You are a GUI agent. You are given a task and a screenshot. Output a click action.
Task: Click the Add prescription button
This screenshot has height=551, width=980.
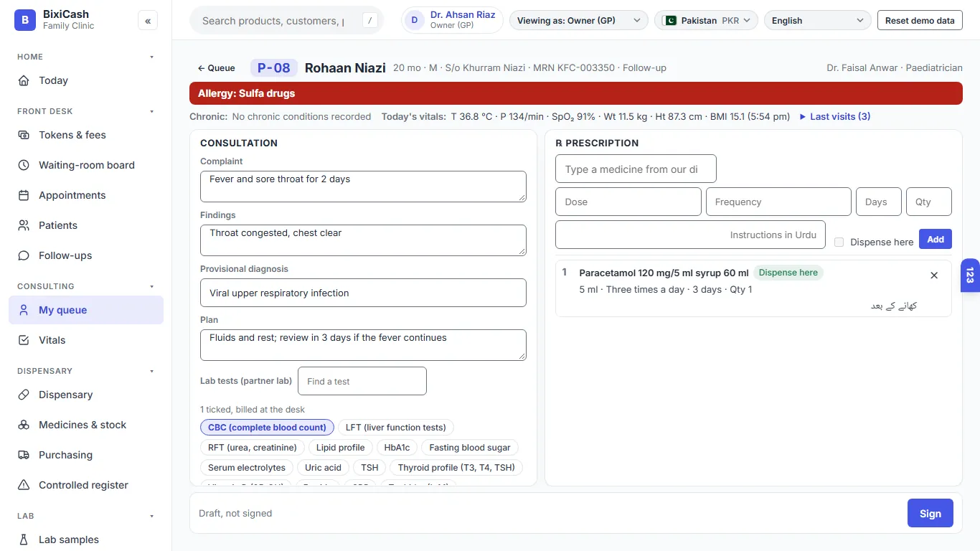click(x=936, y=239)
